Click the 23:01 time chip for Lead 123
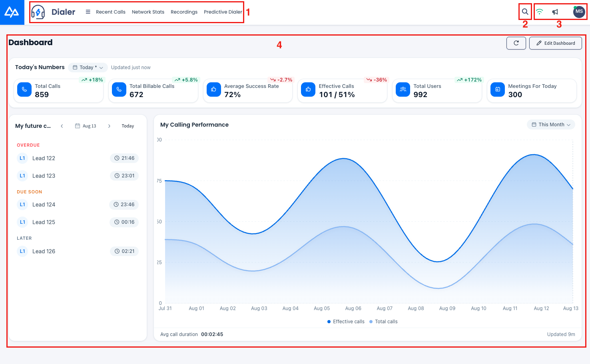 pos(124,176)
